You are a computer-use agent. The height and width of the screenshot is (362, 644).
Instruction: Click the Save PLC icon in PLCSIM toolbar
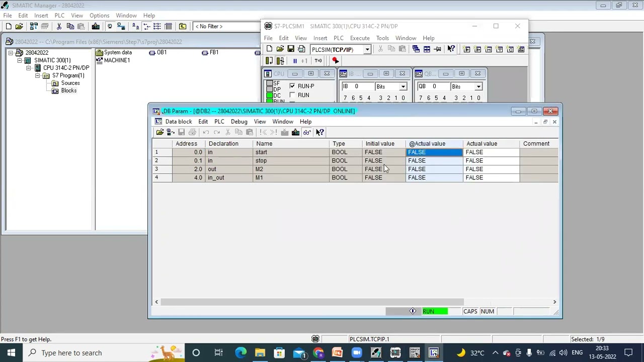(x=290, y=49)
